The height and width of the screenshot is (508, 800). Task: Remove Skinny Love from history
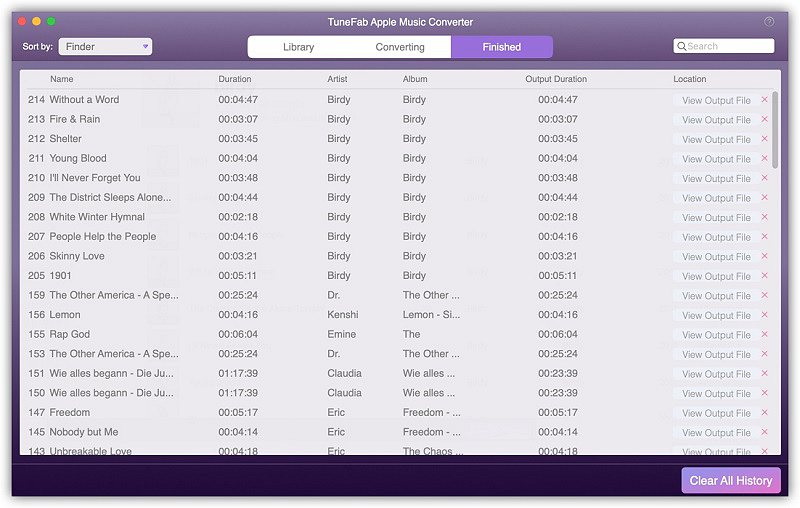764,256
